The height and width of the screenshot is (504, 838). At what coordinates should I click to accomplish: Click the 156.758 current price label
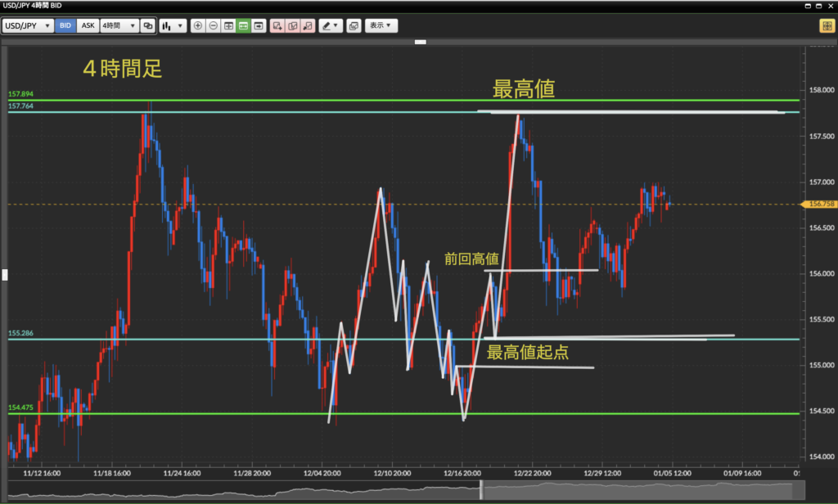coord(821,204)
